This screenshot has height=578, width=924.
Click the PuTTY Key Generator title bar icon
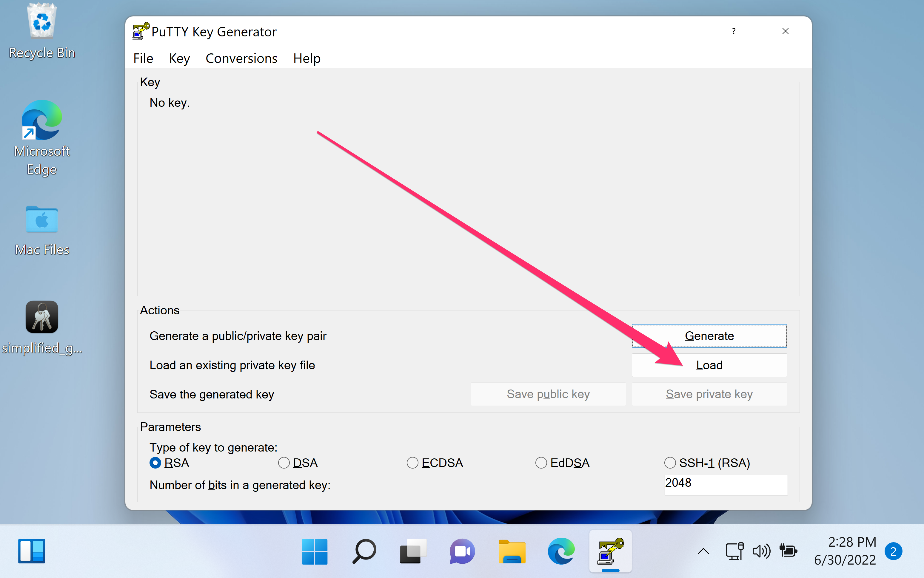(140, 31)
